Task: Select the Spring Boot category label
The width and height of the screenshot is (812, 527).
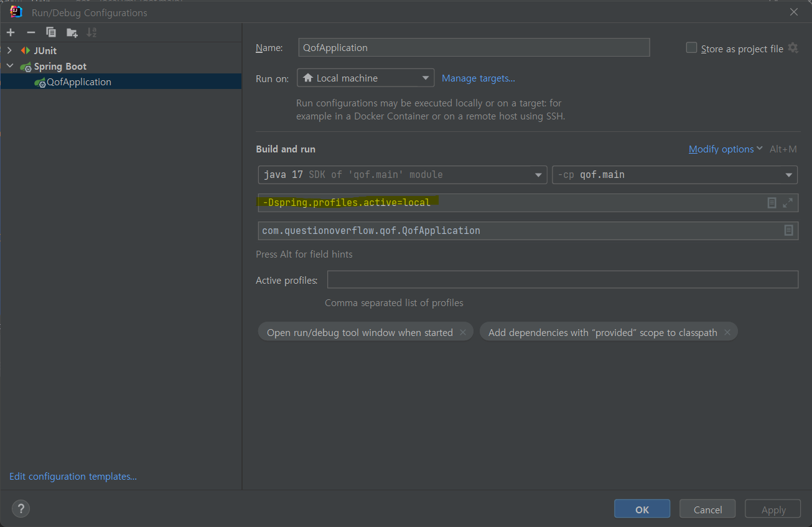Action: [x=60, y=67]
